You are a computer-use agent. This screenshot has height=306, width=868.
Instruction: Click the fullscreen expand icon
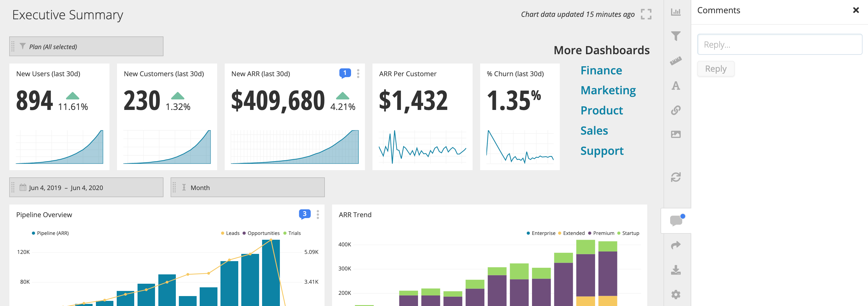pos(646,14)
